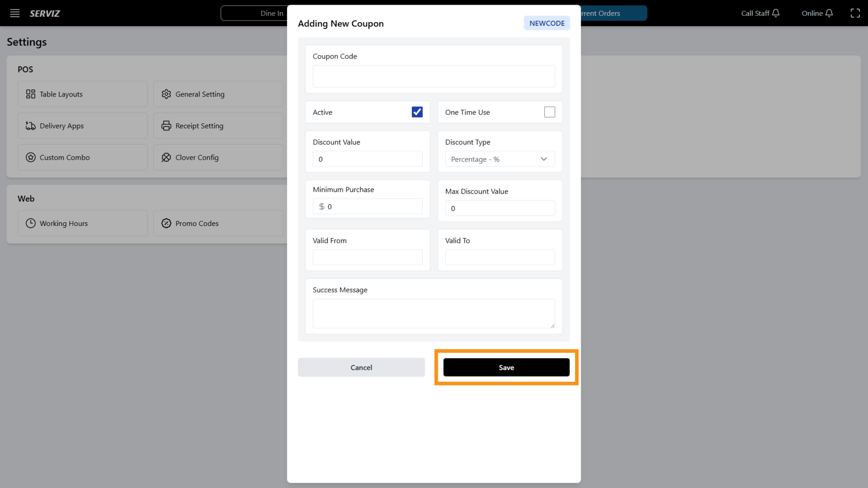This screenshot has height=488, width=868.
Task: Open the hamburger menu icon
Action: coord(14,13)
